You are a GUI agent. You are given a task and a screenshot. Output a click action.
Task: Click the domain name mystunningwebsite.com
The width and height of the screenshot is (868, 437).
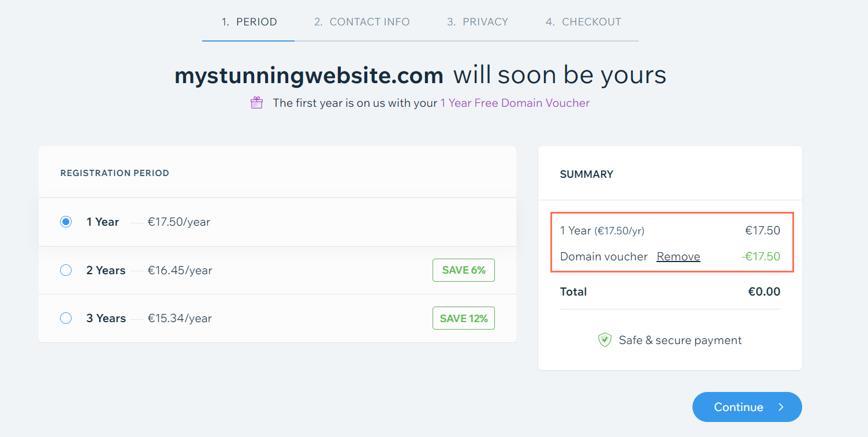tap(308, 74)
